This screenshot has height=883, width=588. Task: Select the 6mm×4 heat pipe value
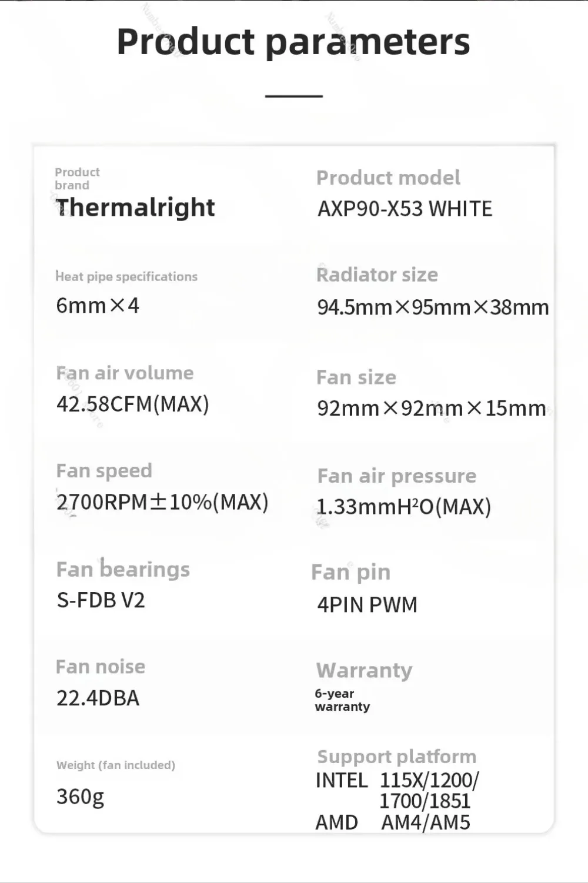coord(98,306)
